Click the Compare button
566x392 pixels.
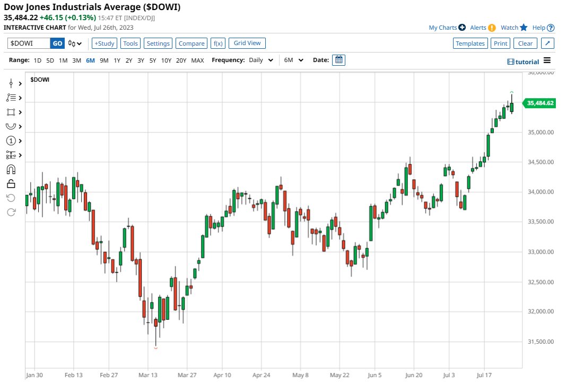[x=191, y=43]
